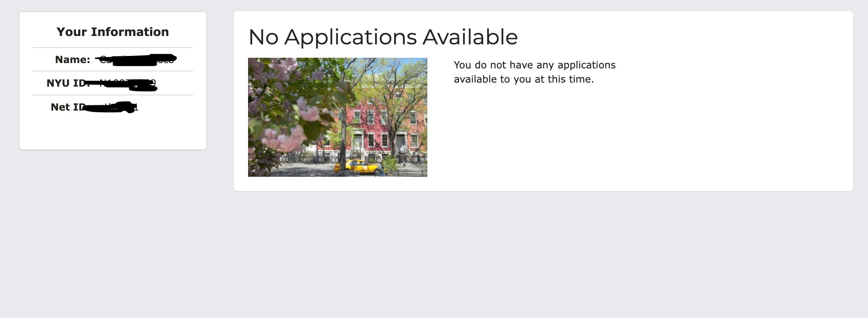Click the "NYU ID" field label
The height and width of the screenshot is (318, 868).
tap(67, 83)
